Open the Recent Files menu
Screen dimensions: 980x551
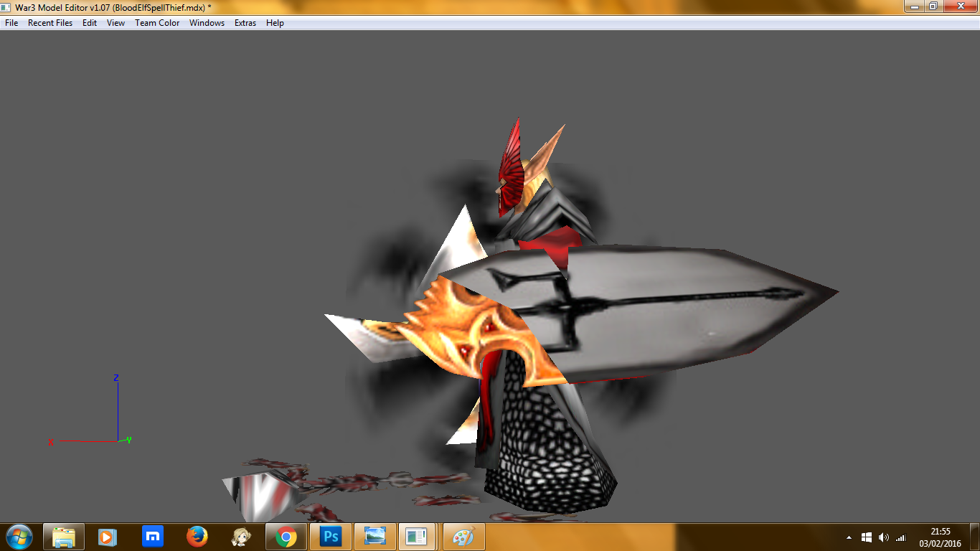(50, 23)
